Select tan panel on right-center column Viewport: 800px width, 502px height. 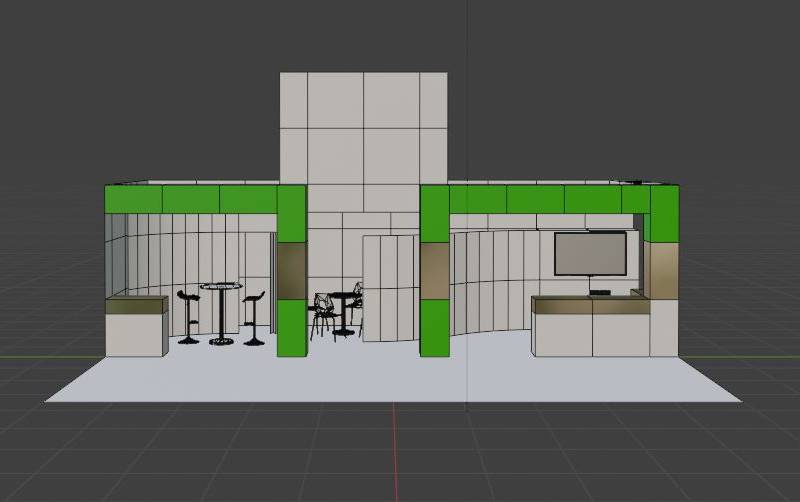(x=434, y=271)
